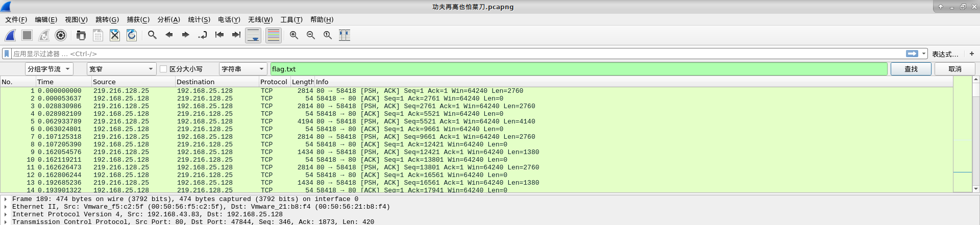Reset text to normal size
This screenshot has height=225, width=980.
coord(328,35)
